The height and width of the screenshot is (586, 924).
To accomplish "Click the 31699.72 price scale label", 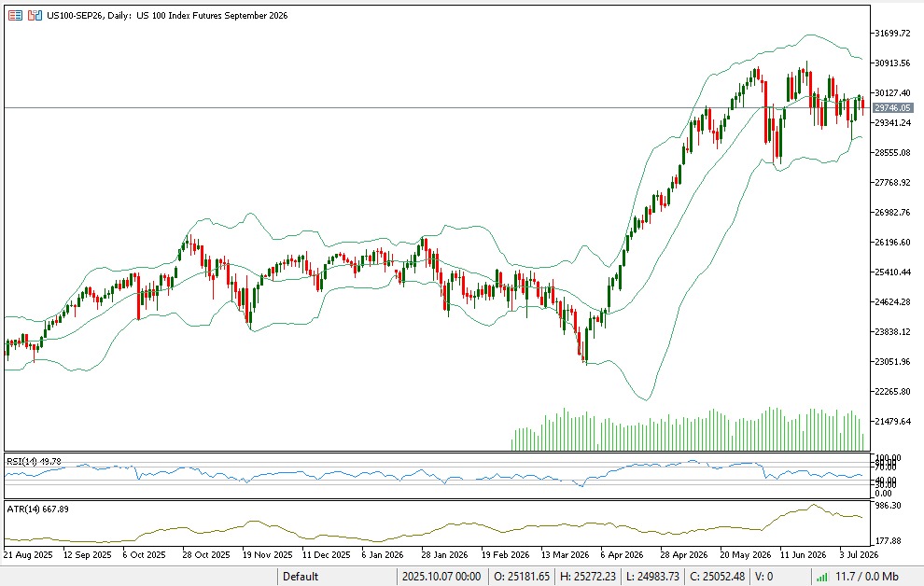I will click(893, 33).
